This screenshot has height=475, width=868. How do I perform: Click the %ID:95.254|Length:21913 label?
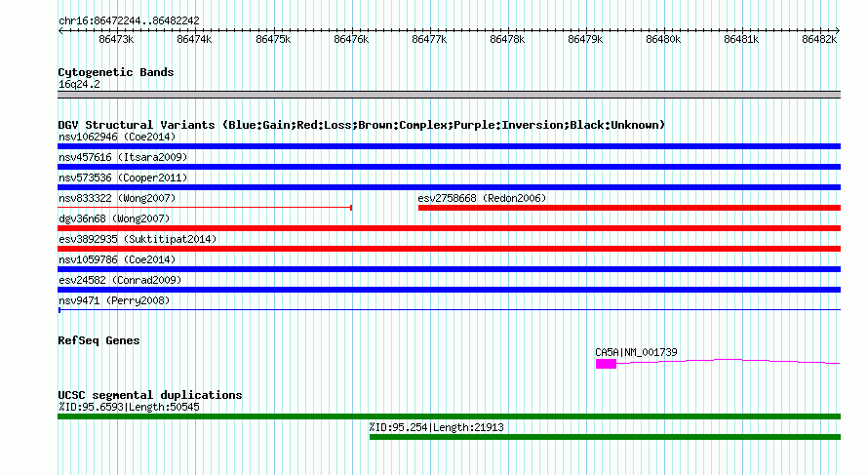(437, 427)
